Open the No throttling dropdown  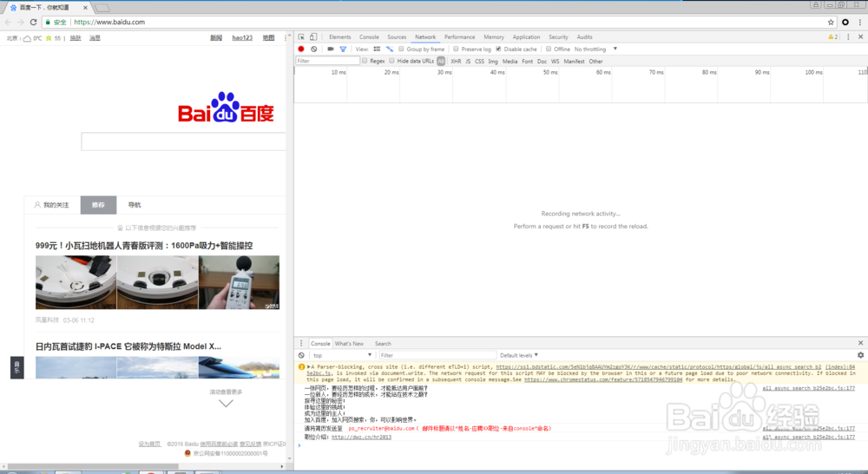[595, 49]
